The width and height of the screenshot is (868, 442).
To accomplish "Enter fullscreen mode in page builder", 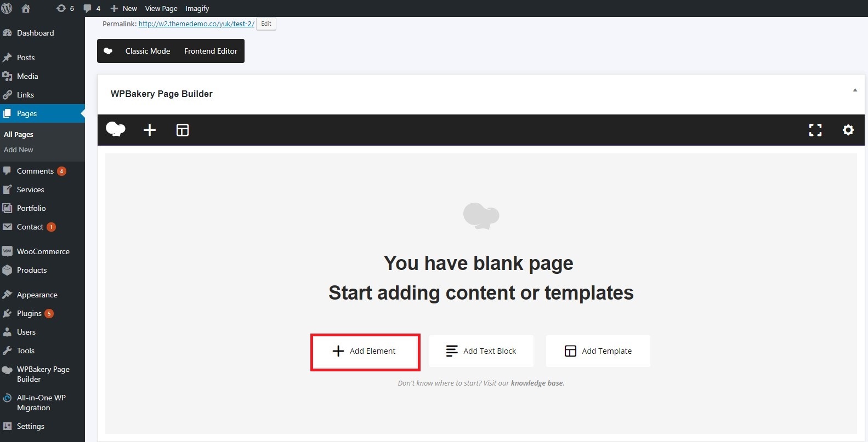I will point(815,130).
